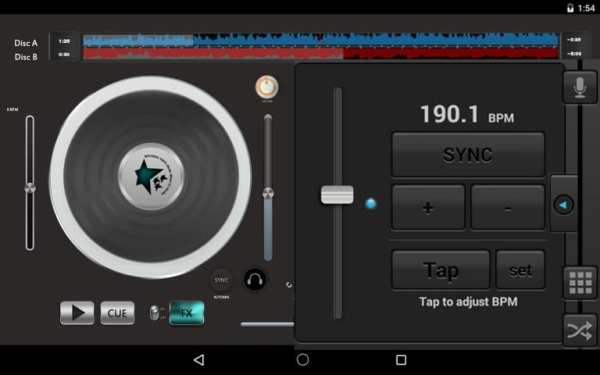Screen dimensions: 600x375
Task: Open effects with the teal FX button
Action: [186, 313]
